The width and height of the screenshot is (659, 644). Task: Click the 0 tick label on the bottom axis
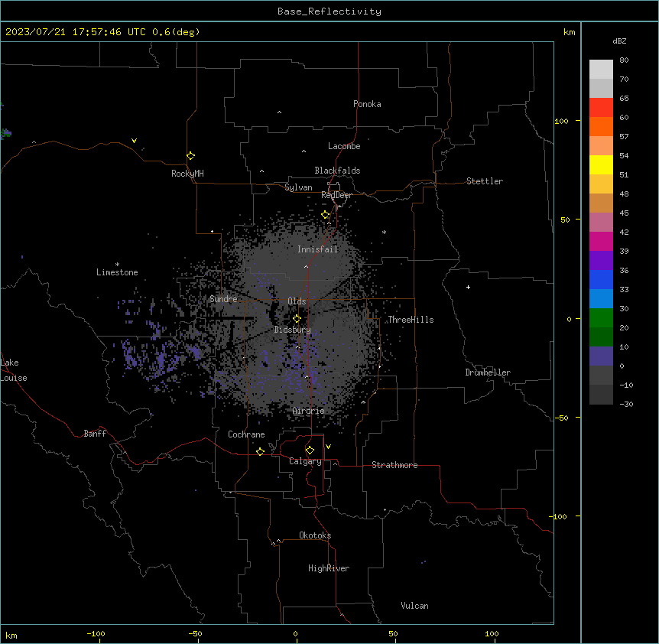pos(295,634)
